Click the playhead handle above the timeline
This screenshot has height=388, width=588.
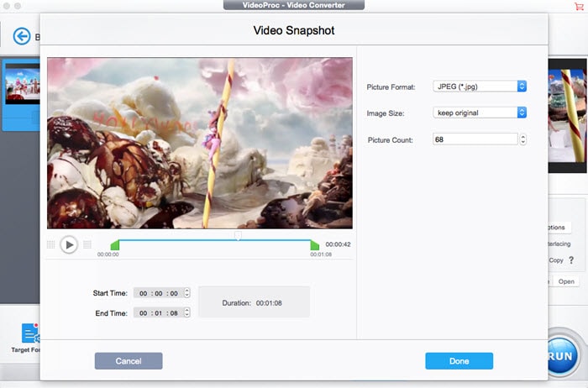(238, 235)
